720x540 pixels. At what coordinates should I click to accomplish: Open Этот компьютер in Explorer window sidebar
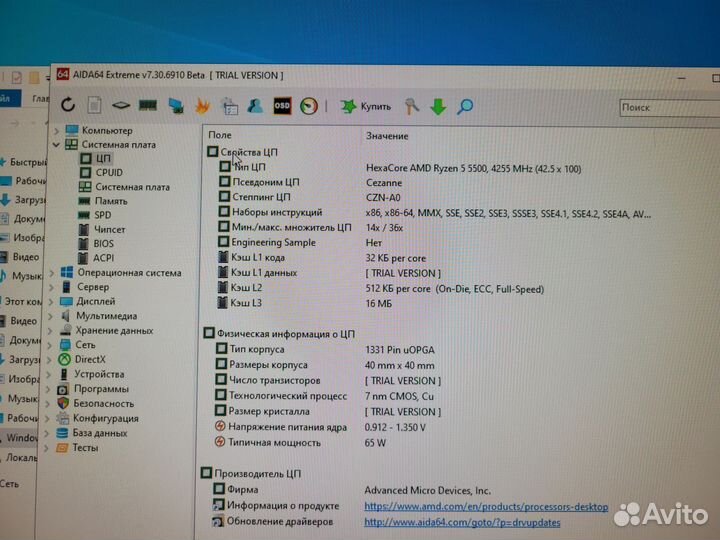[21, 302]
